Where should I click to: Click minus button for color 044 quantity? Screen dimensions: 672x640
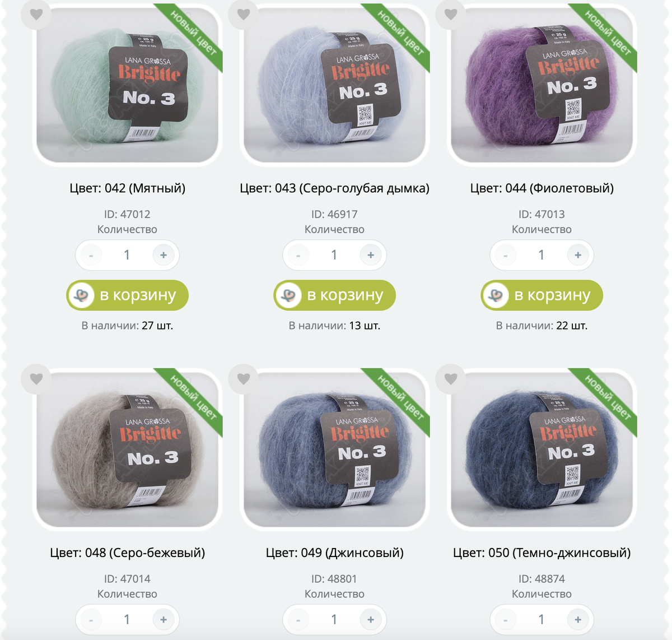(505, 256)
